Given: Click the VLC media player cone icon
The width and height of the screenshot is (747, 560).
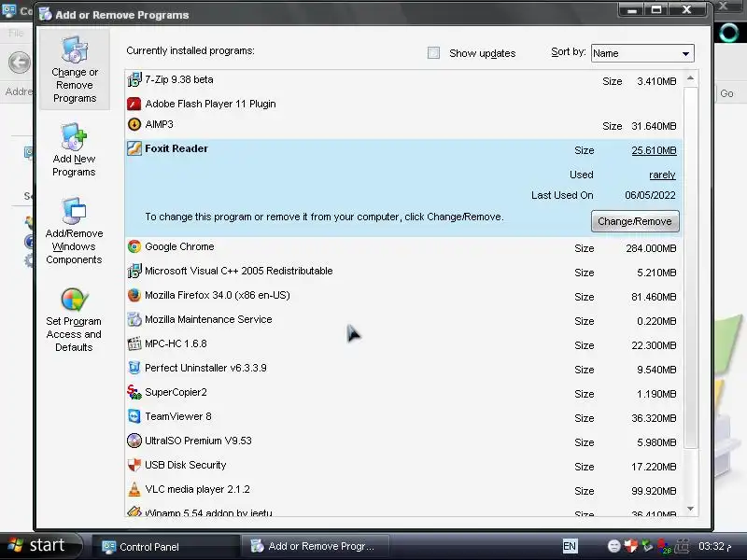Looking at the screenshot, I should (134, 489).
